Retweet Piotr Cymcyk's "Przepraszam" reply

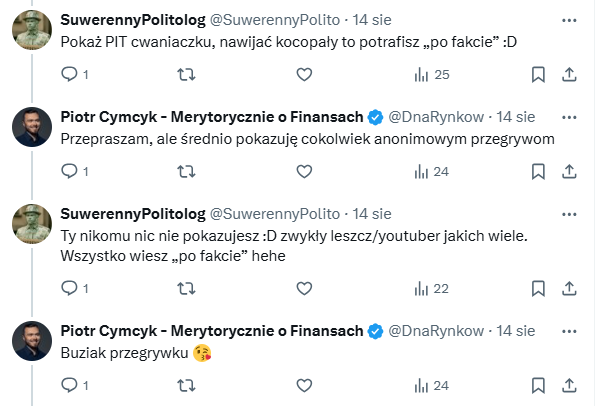(186, 171)
